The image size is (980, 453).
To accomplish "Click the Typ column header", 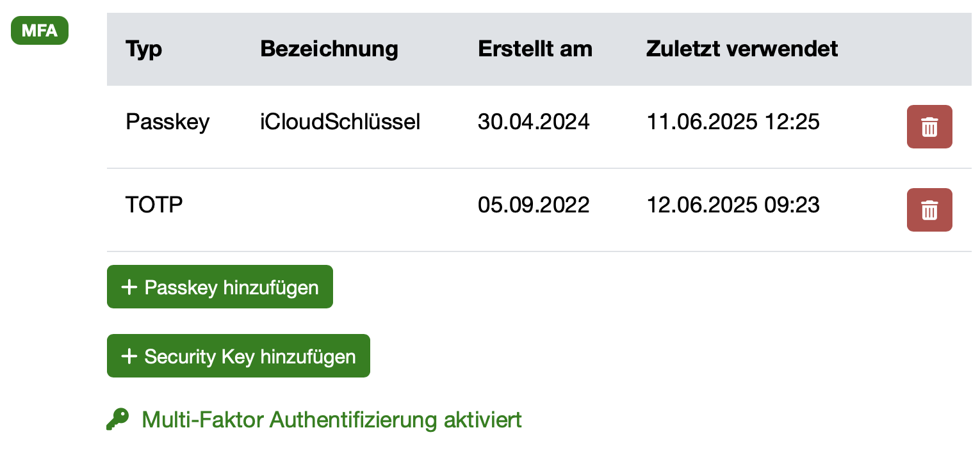I will click(143, 49).
